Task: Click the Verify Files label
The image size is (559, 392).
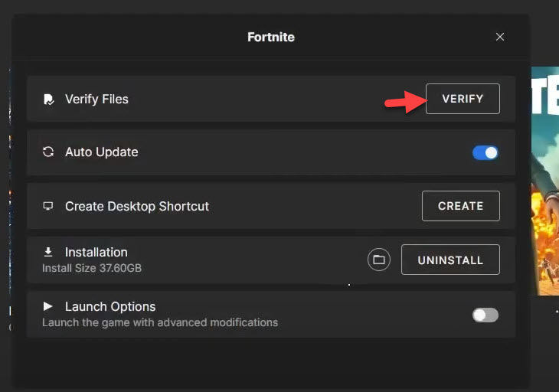Action: pos(96,100)
